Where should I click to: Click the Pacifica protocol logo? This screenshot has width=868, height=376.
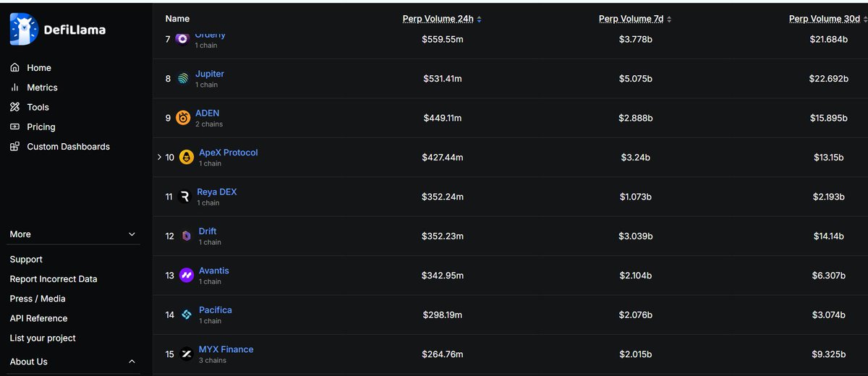(x=186, y=315)
